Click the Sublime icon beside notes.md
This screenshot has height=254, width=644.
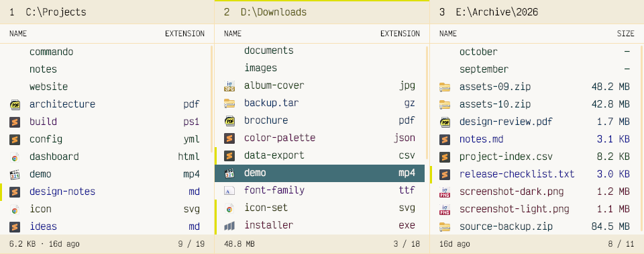point(444,140)
